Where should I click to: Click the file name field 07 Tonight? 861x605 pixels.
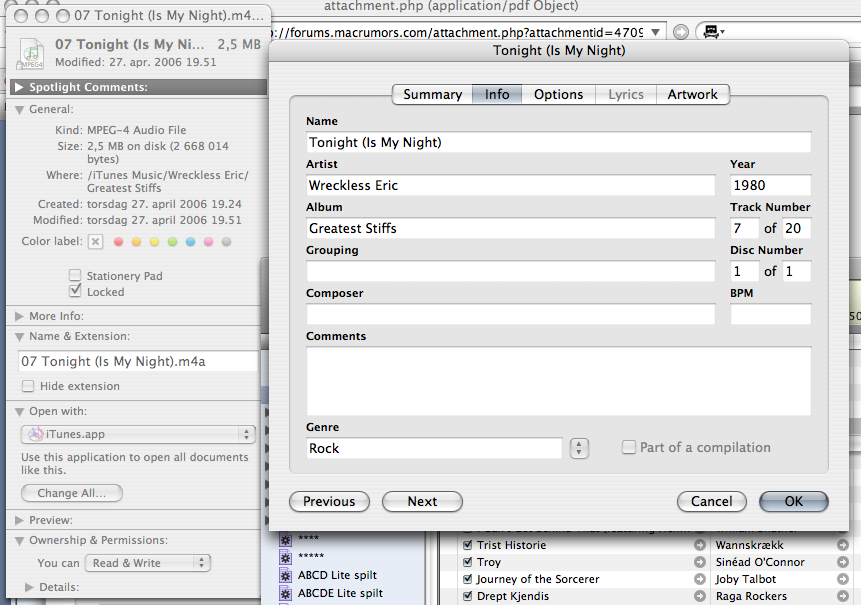[x=138, y=361]
